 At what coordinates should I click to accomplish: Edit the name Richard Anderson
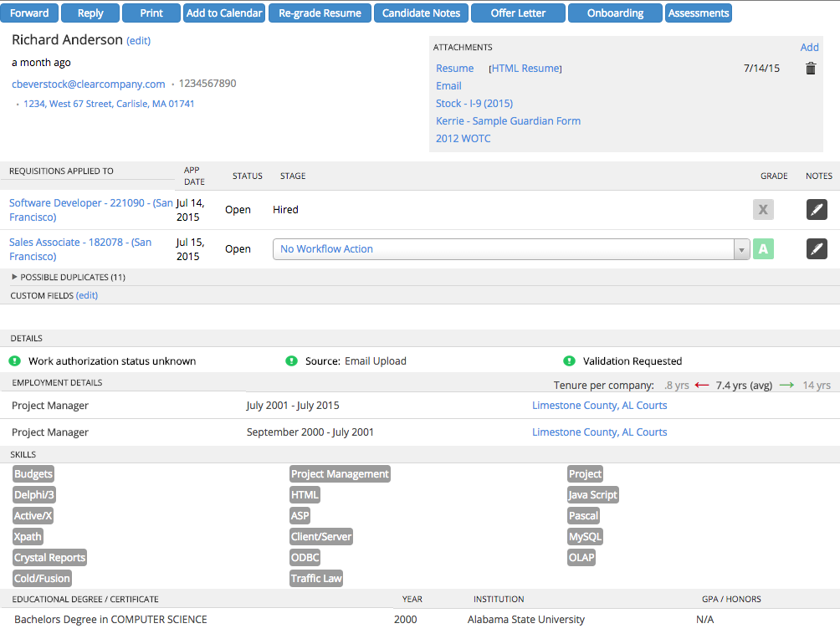coord(138,40)
